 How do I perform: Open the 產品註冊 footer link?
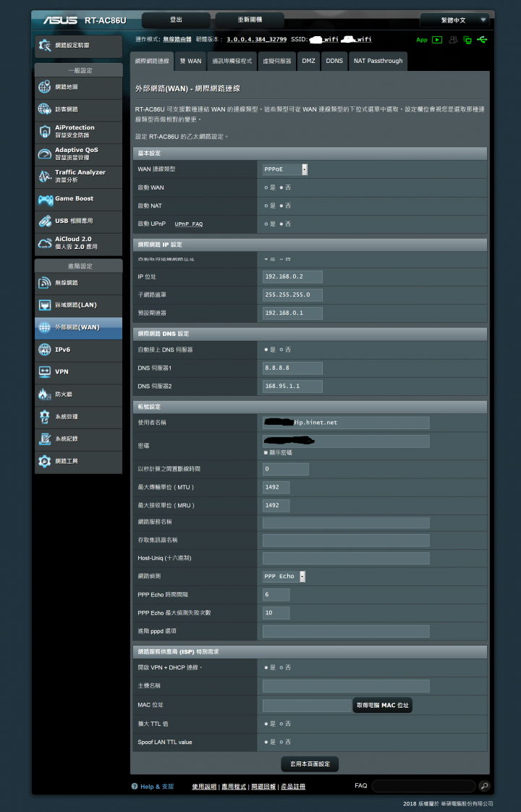[293, 787]
